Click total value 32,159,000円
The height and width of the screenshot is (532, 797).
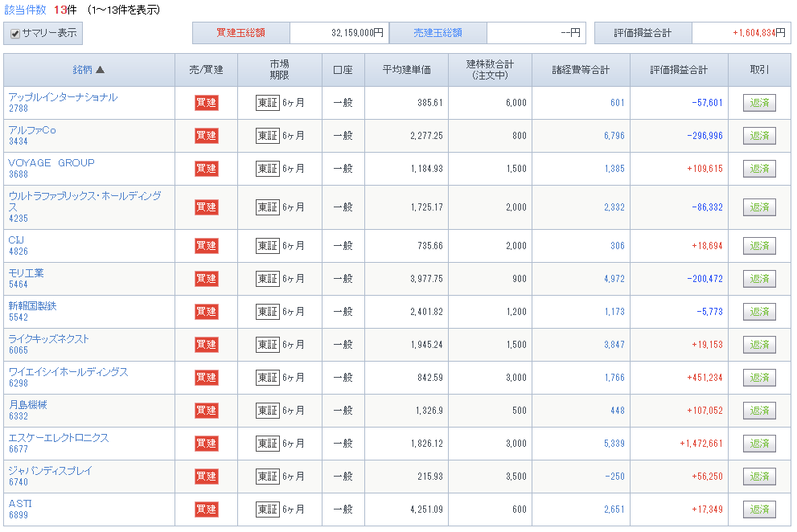(357, 33)
